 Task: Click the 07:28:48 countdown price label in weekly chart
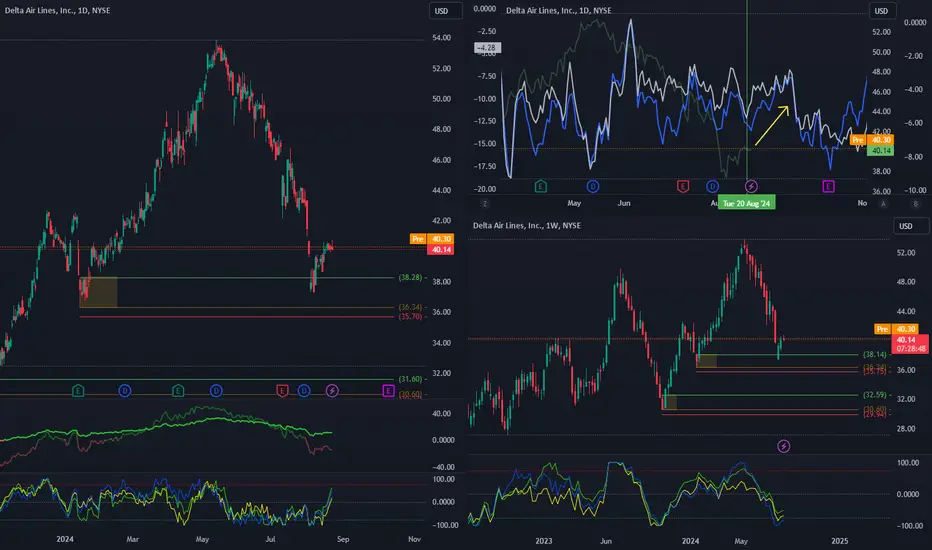point(911,344)
